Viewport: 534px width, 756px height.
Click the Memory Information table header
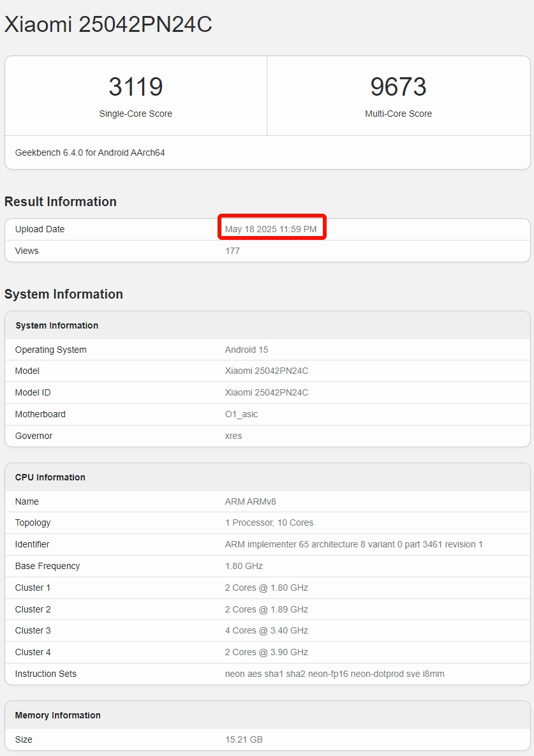(x=58, y=716)
